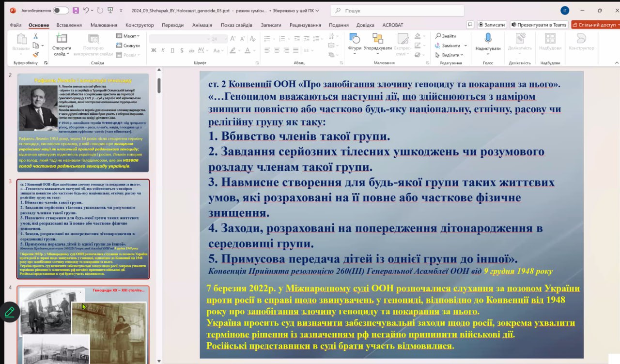Open the Буфер обміну dialog launcher

point(46,63)
